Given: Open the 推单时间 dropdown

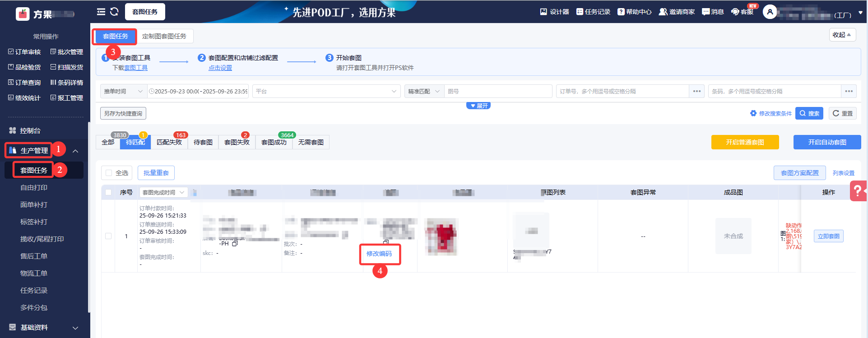Looking at the screenshot, I should [124, 91].
